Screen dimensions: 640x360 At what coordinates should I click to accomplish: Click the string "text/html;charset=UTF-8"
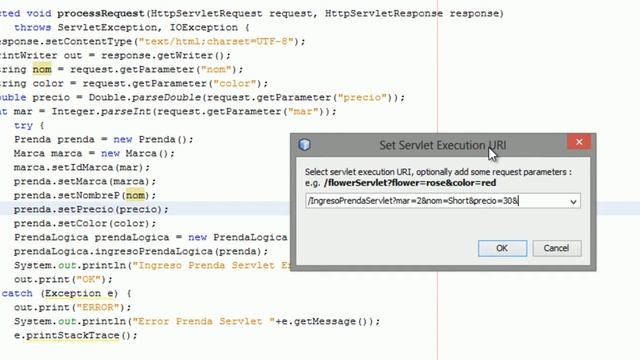pyautogui.click(x=216, y=41)
